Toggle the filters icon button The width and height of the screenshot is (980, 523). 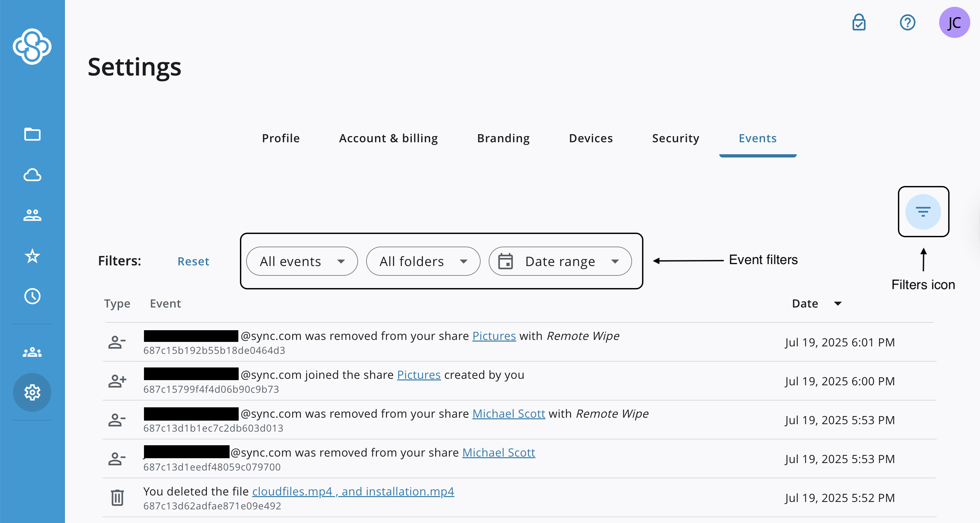[923, 212]
